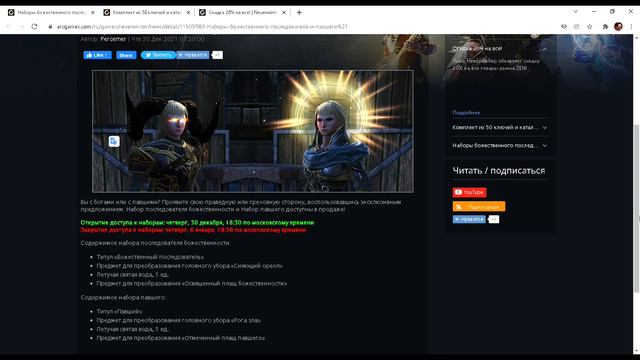640x360 pixels.
Task: Close the 20% discount tab
Action: click(284, 13)
